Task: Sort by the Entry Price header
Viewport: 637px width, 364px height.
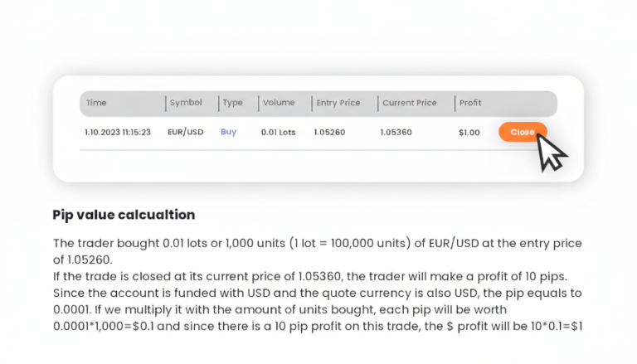Action: pyautogui.click(x=338, y=103)
